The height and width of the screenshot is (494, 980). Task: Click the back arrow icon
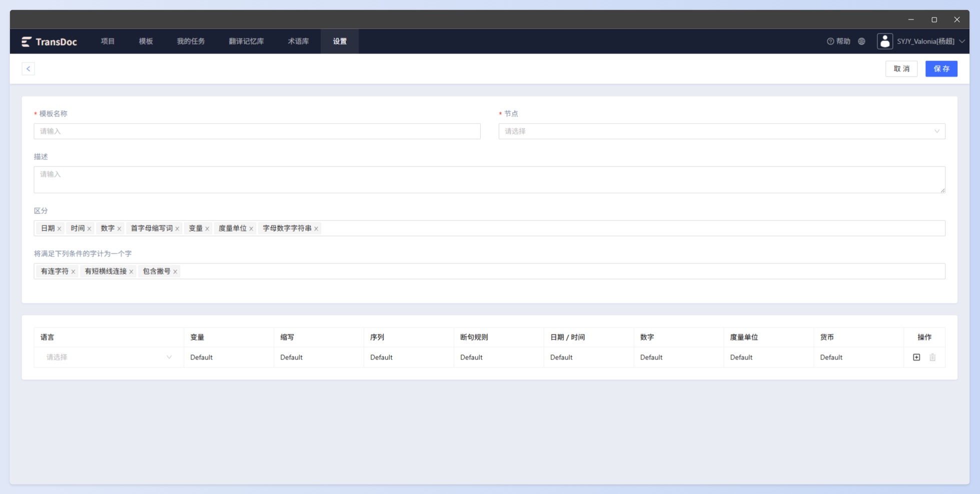tap(28, 68)
